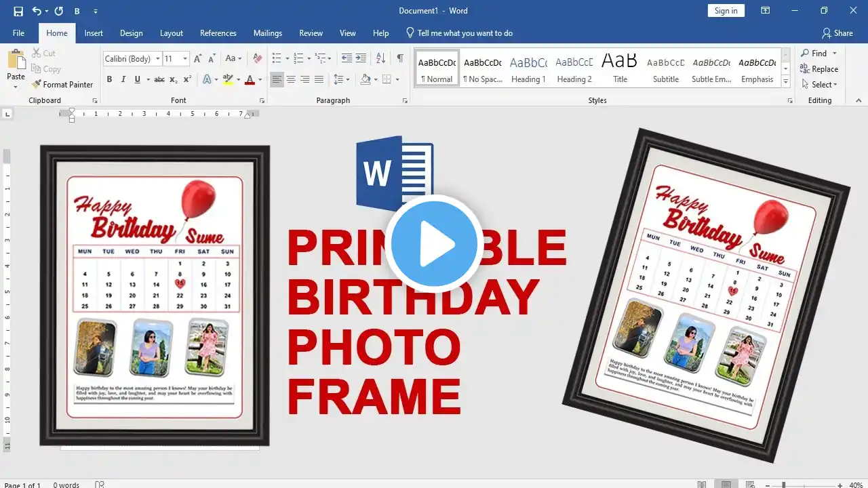This screenshot has width=868, height=488.
Task: Toggle superscript formatting
Action: (187, 80)
